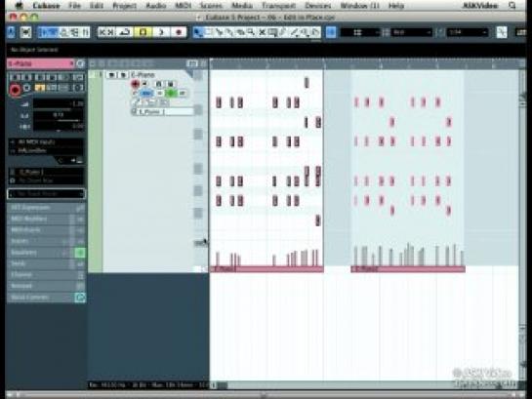
Task: Open the Quantize value dropdown
Action: click(468, 32)
